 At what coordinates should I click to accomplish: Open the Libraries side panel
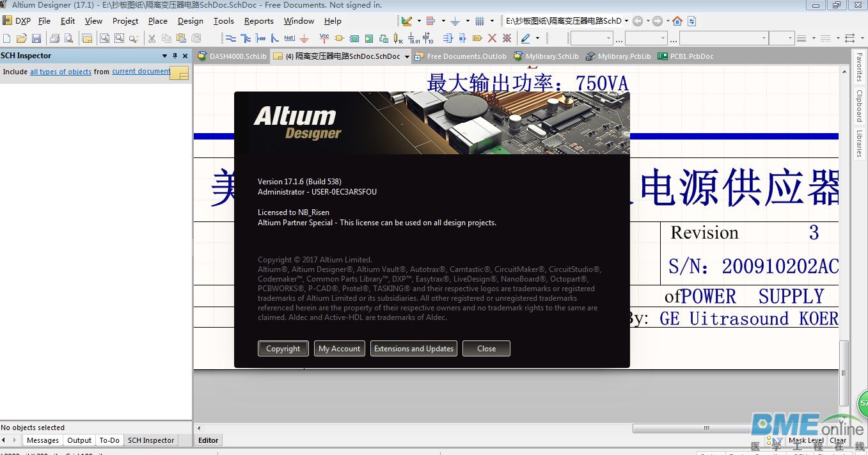pos(860,143)
